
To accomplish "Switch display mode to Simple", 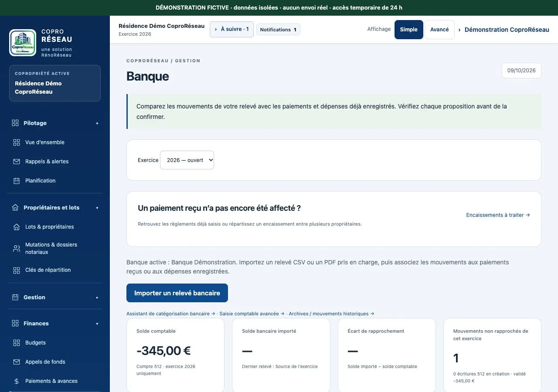I will coord(409,30).
